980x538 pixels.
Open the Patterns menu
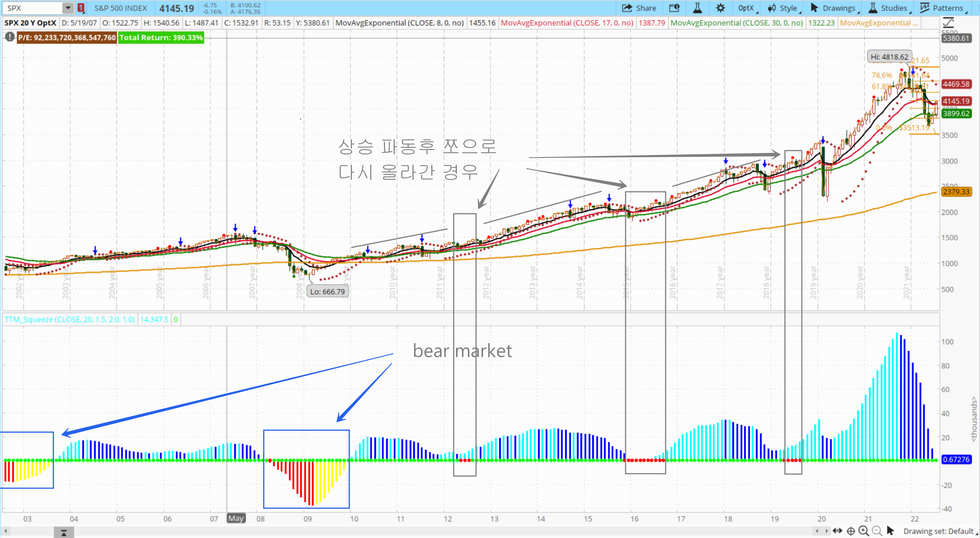(x=943, y=8)
